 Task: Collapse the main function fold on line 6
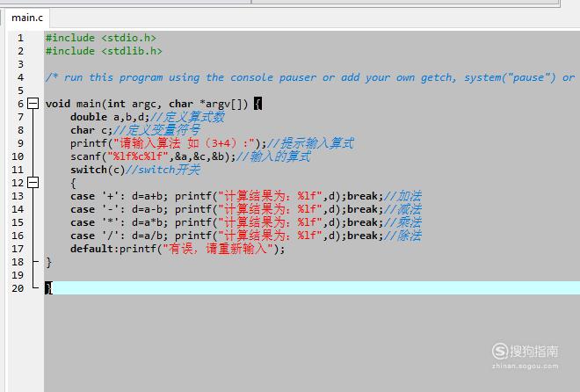coord(33,104)
